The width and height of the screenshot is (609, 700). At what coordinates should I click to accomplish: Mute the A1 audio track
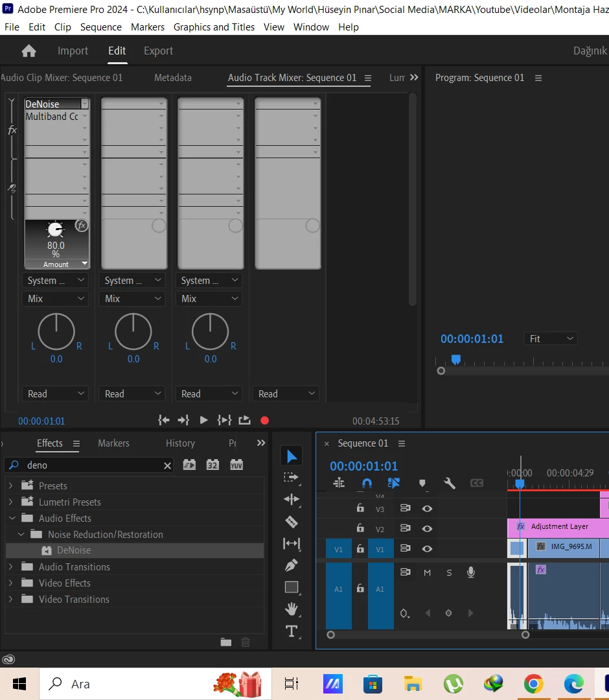pyautogui.click(x=427, y=572)
